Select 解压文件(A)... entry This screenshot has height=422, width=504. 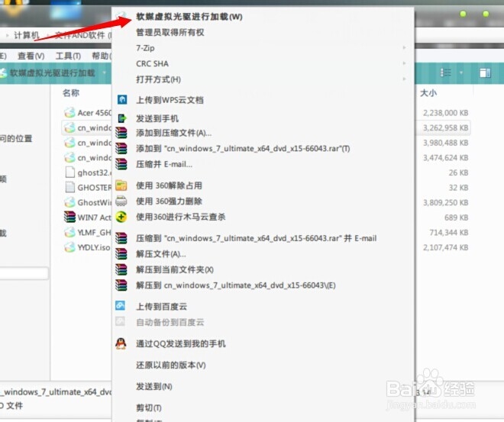point(160,254)
